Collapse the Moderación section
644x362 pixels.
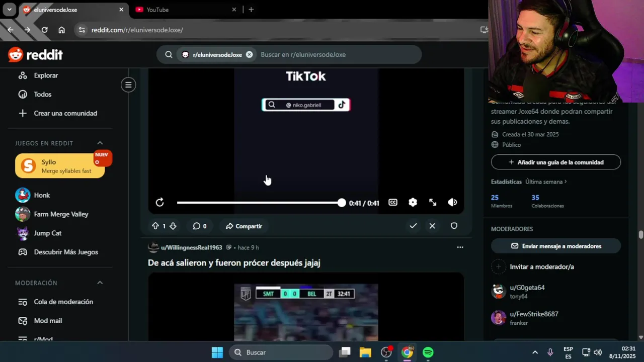coord(100,283)
